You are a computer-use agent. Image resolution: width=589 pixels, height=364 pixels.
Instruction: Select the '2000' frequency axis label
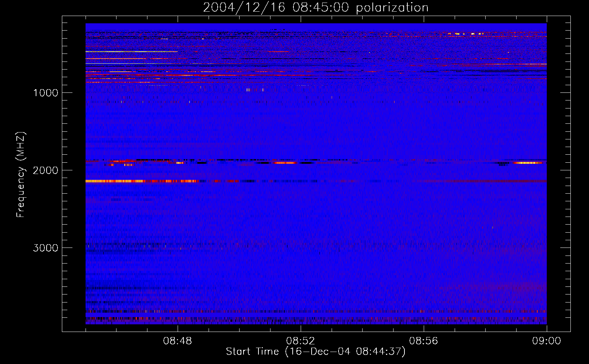(46, 170)
